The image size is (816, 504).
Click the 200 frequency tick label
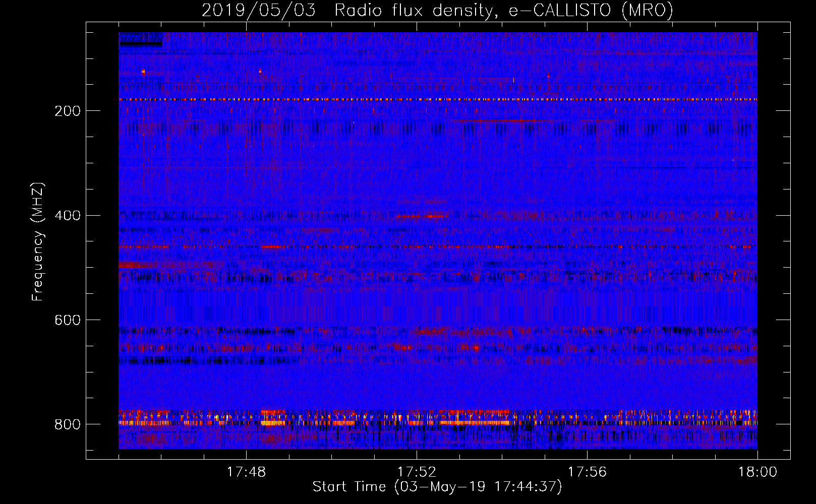(68, 111)
